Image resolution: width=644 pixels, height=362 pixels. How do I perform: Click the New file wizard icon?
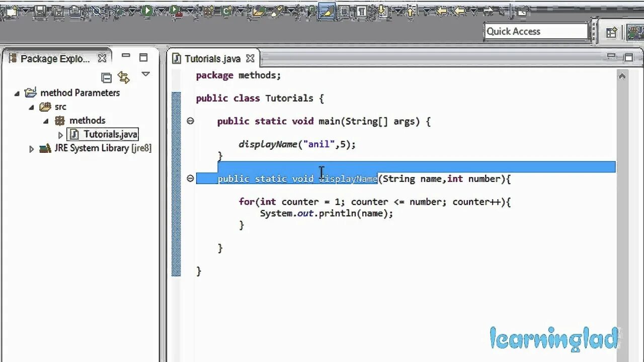tap(11, 11)
